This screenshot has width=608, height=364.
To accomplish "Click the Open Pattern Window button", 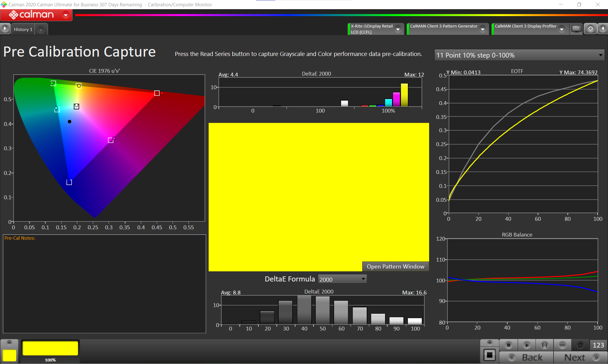I will pyautogui.click(x=395, y=267).
